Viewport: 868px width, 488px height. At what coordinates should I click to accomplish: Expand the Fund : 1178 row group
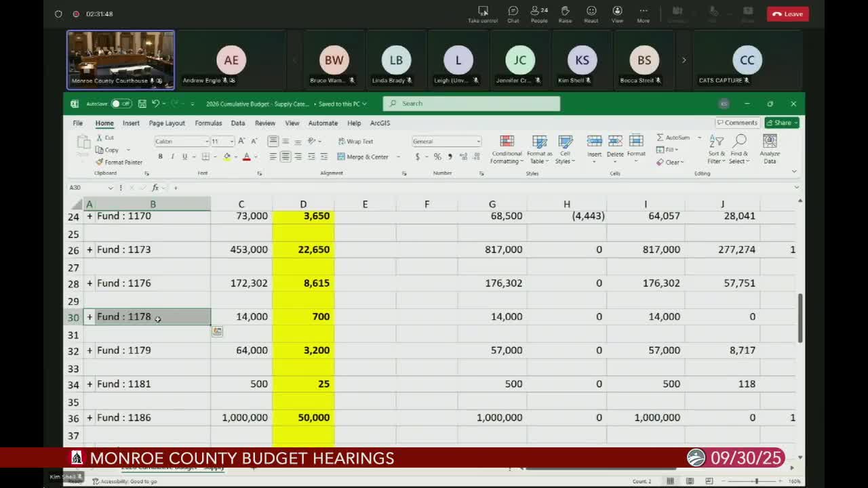89,317
